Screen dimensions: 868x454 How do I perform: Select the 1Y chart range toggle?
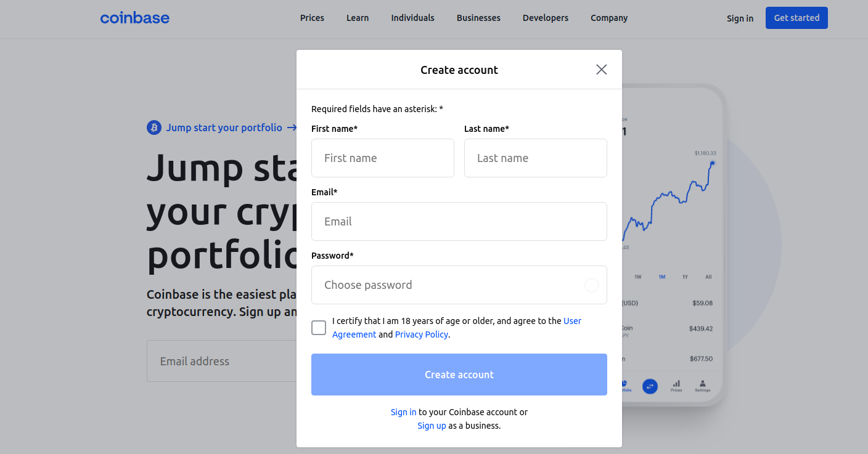coord(685,277)
